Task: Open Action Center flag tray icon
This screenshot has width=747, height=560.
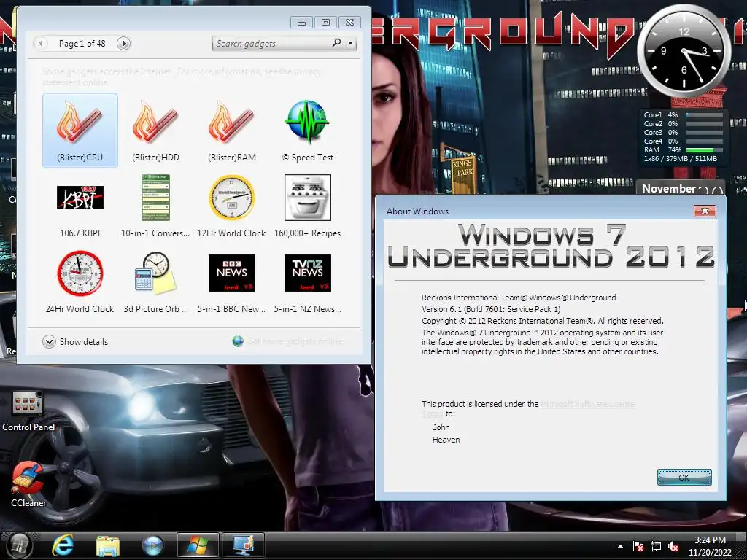Action: [x=638, y=546]
